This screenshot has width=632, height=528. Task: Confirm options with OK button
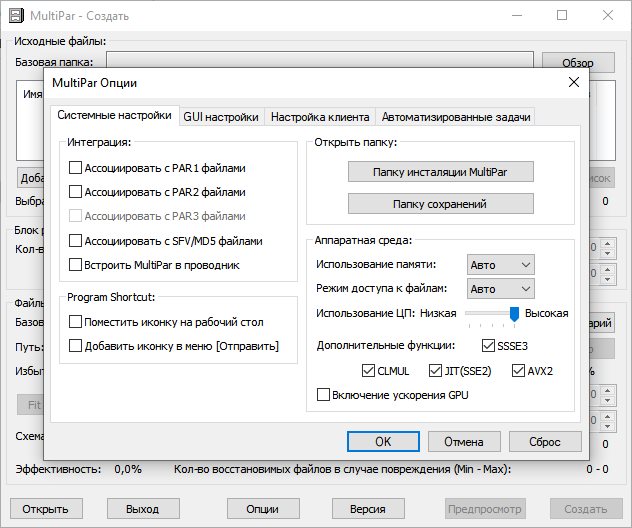pos(383,442)
